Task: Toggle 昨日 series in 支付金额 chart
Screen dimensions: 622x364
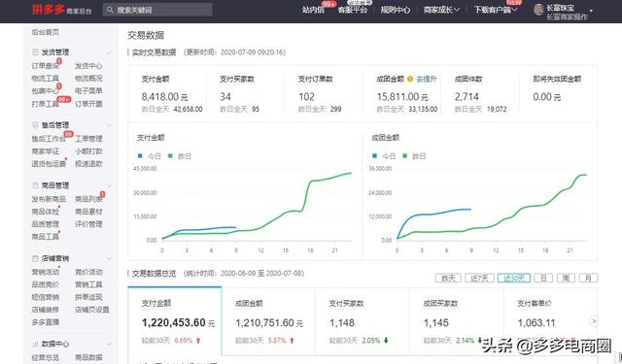Action: (x=179, y=156)
